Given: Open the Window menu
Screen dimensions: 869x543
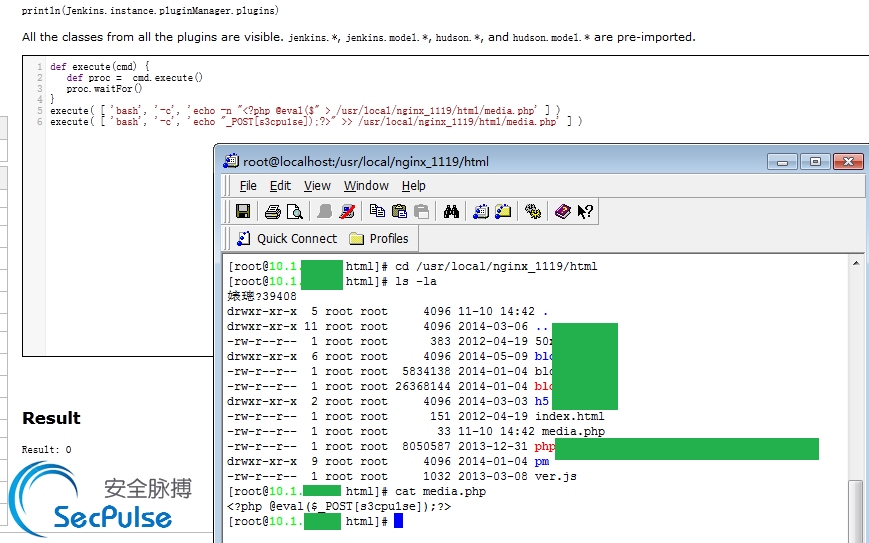Looking at the screenshot, I should tap(366, 186).
